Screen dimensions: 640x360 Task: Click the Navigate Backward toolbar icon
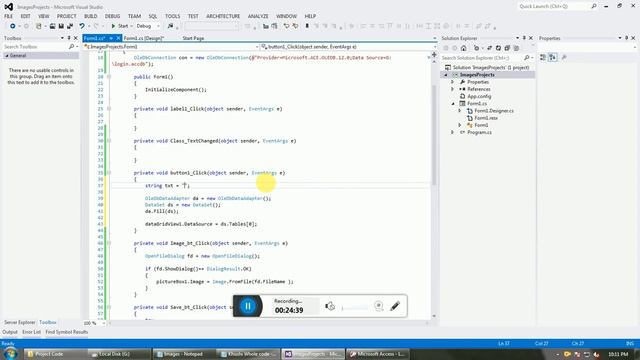[13, 26]
